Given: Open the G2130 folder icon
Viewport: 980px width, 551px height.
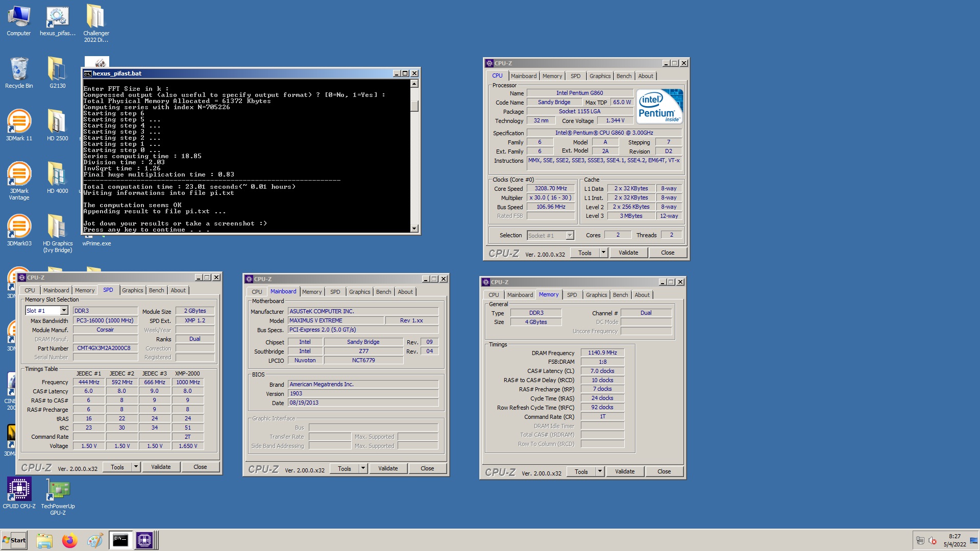Looking at the screenshot, I should (x=57, y=72).
